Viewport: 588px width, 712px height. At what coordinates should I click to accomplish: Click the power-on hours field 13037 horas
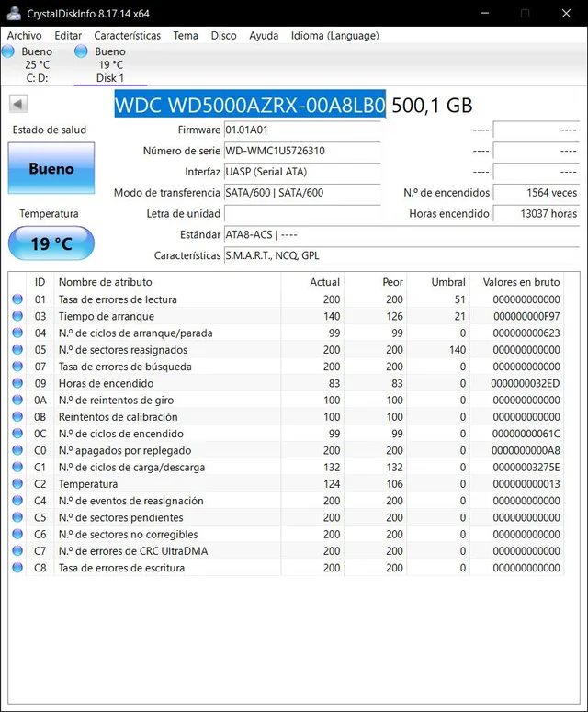(537, 213)
